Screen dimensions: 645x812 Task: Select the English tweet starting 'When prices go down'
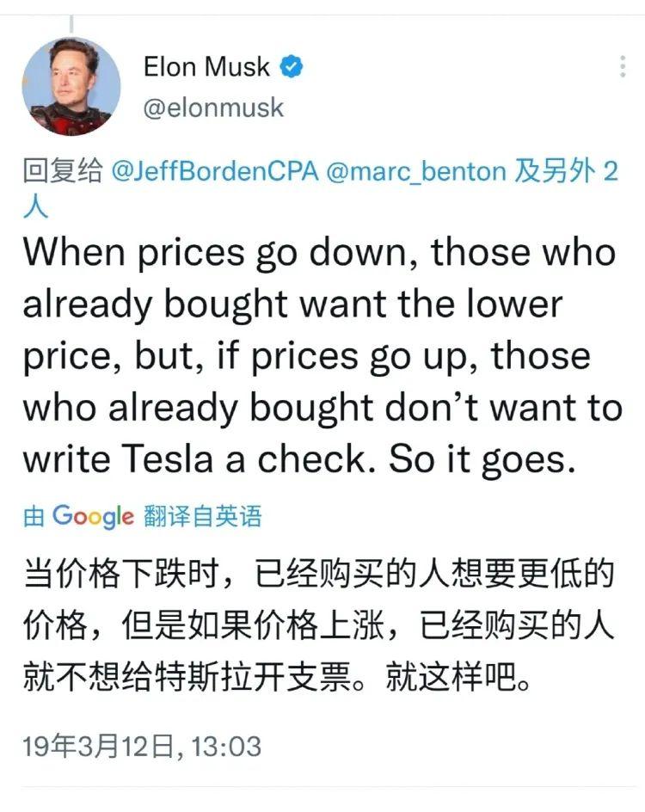coord(322,356)
